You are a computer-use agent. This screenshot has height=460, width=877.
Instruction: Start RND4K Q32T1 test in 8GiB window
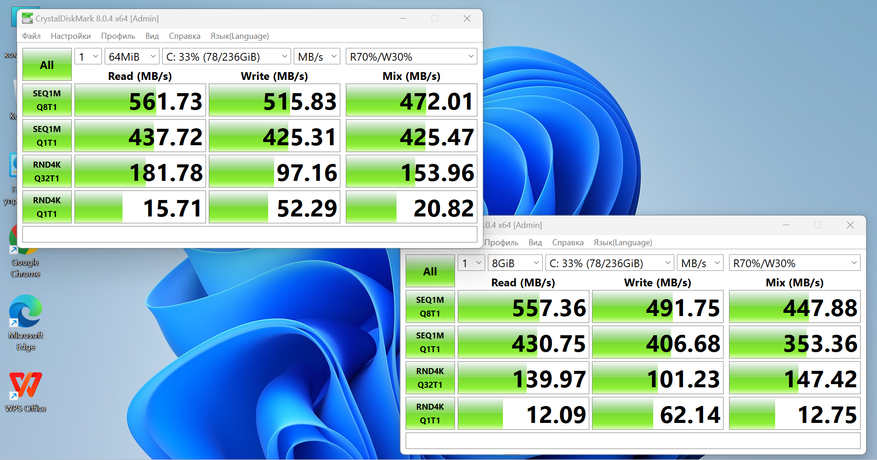point(430,378)
